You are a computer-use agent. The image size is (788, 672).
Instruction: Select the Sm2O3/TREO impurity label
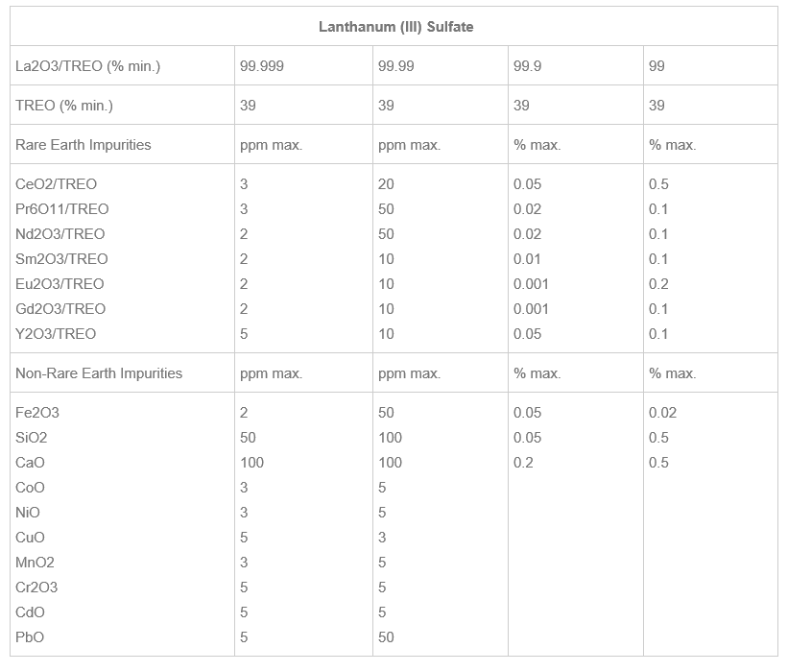(x=62, y=259)
